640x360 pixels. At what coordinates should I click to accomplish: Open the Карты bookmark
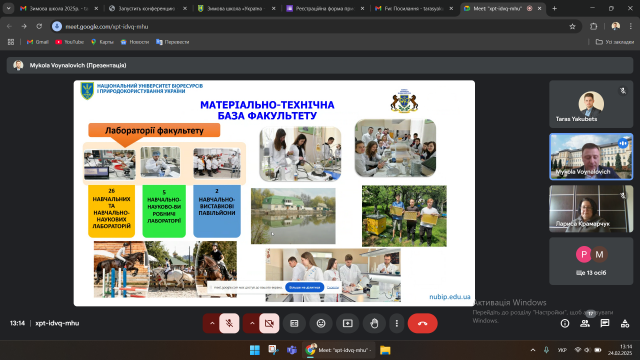coord(102,42)
